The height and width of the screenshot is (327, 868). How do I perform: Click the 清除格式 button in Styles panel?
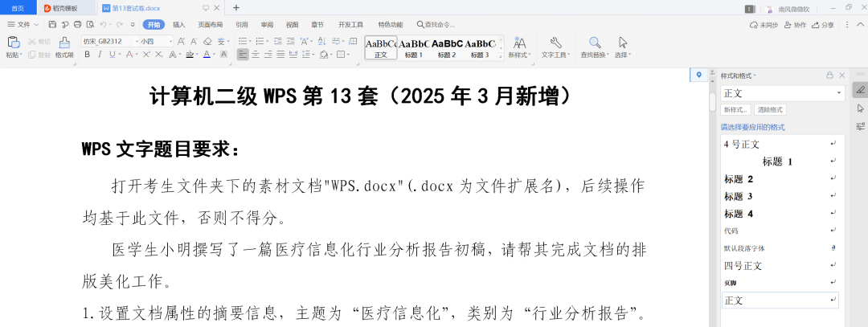click(770, 109)
